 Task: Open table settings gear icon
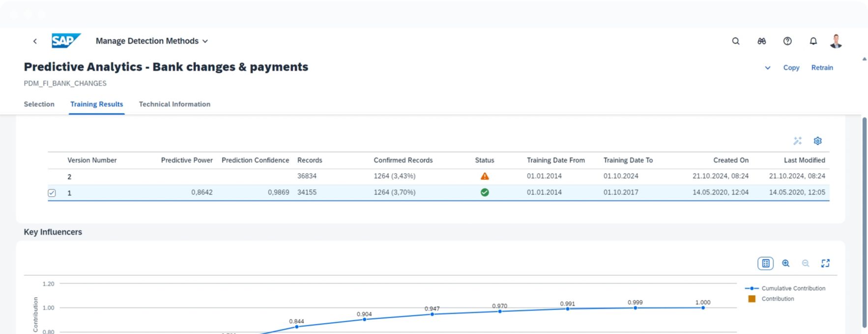(817, 141)
